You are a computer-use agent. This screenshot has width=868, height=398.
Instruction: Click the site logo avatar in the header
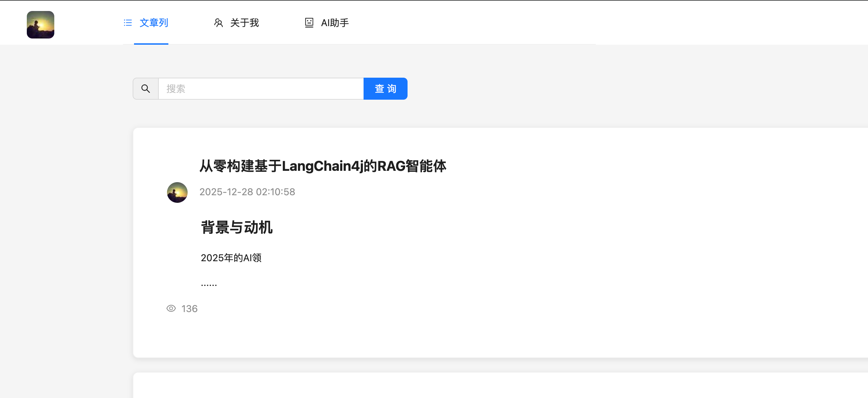click(x=41, y=25)
